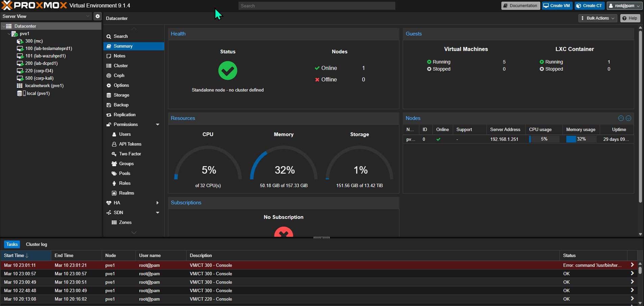Focus the top Search field
The image size is (644, 306).
pyautogui.click(x=317, y=6)
